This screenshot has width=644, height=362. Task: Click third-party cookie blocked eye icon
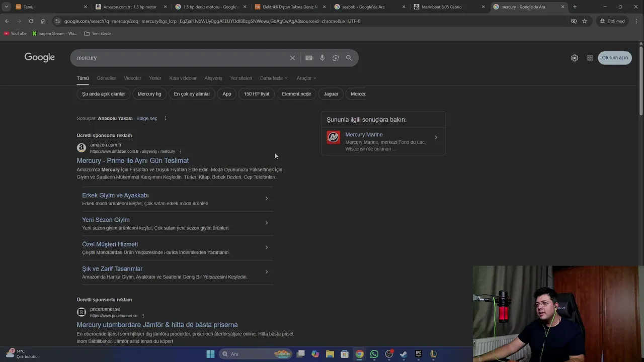[574, 21]
